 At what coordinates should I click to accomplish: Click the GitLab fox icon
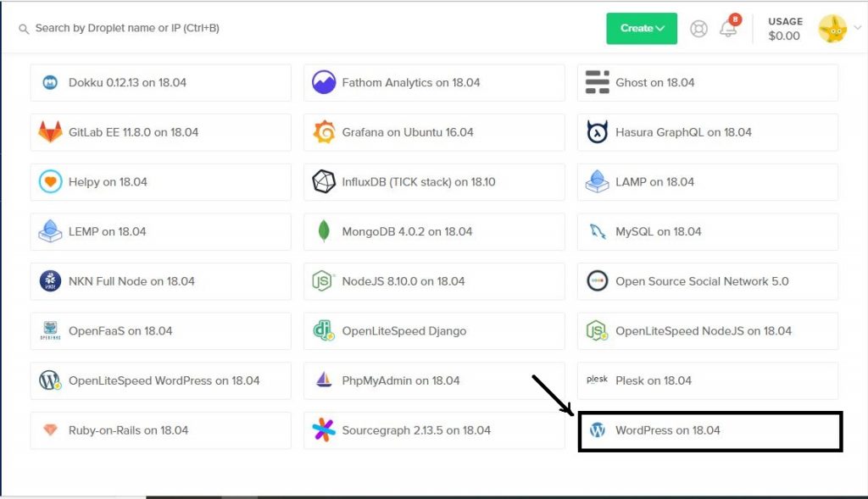tap(50, 131)
